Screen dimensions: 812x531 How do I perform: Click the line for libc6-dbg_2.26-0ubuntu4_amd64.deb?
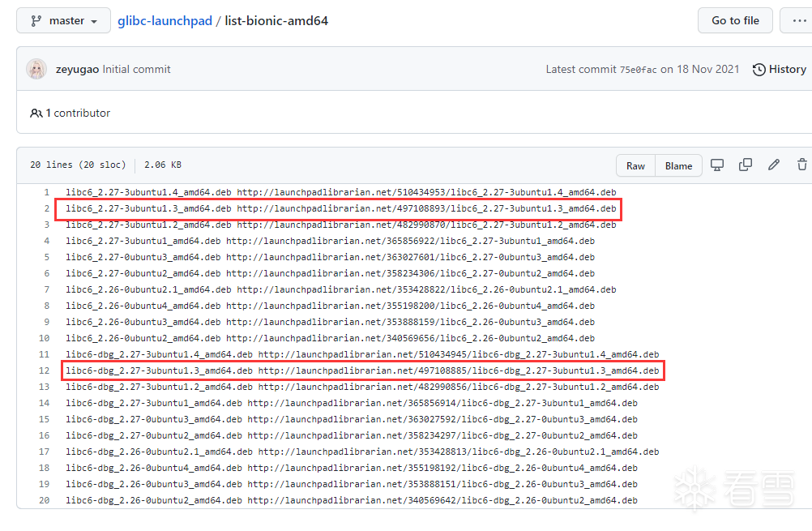tap(352, 468)
